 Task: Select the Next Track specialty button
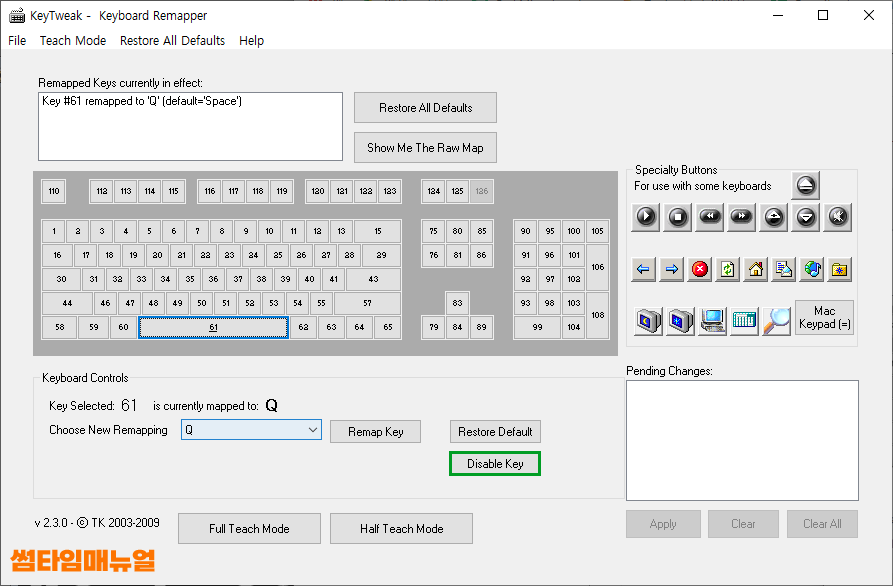742,217
